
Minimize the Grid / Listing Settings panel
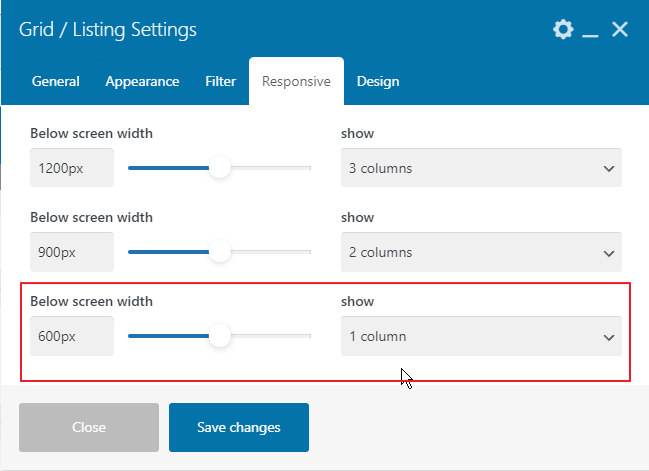pos(591,32)
